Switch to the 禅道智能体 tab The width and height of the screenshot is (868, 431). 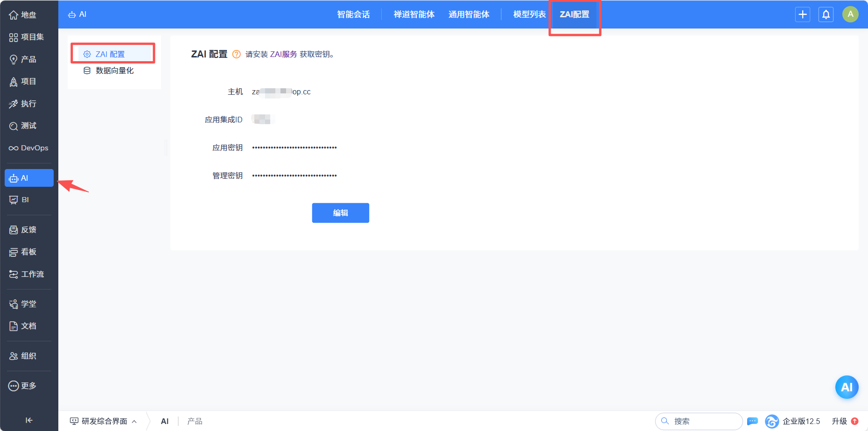[x=414, y=14]
